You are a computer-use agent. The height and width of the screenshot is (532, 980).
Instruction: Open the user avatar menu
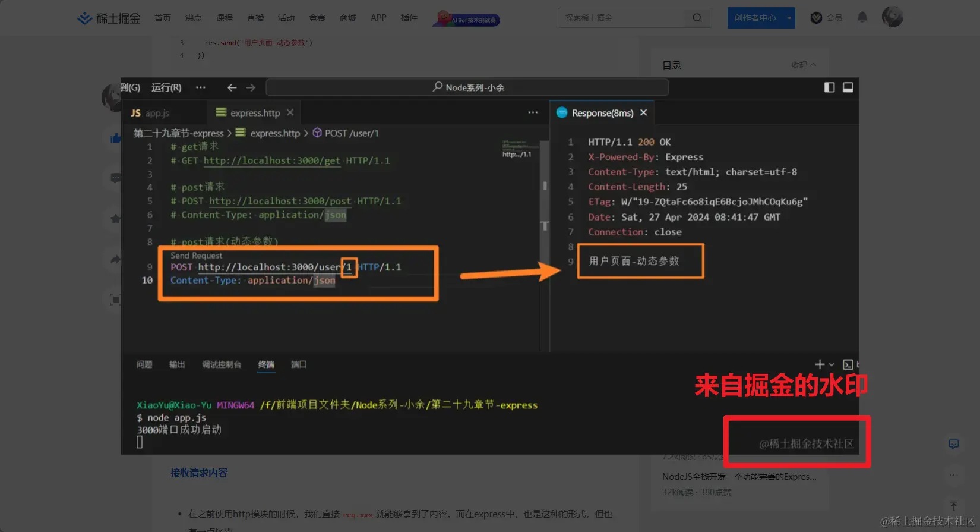(x=892, y=17)
